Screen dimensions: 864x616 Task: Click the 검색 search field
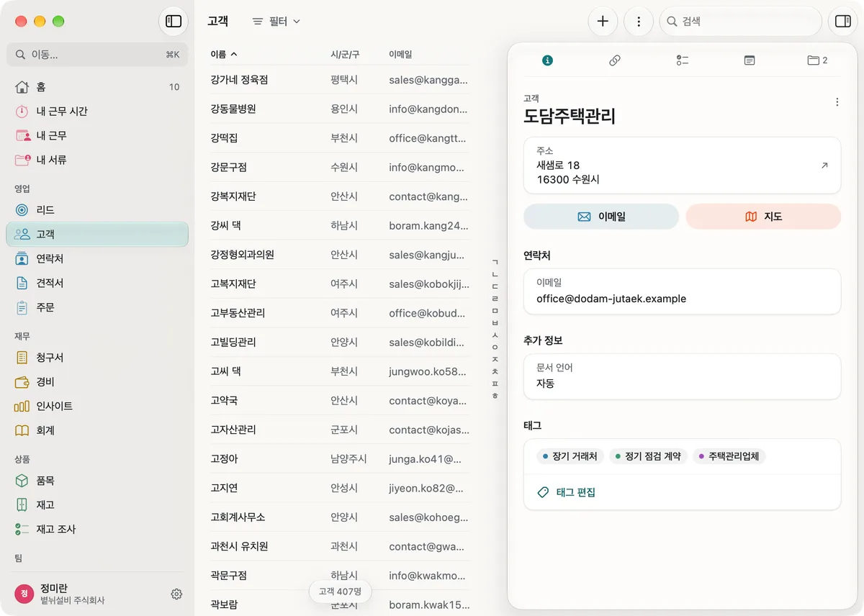(x=741, y=22)
